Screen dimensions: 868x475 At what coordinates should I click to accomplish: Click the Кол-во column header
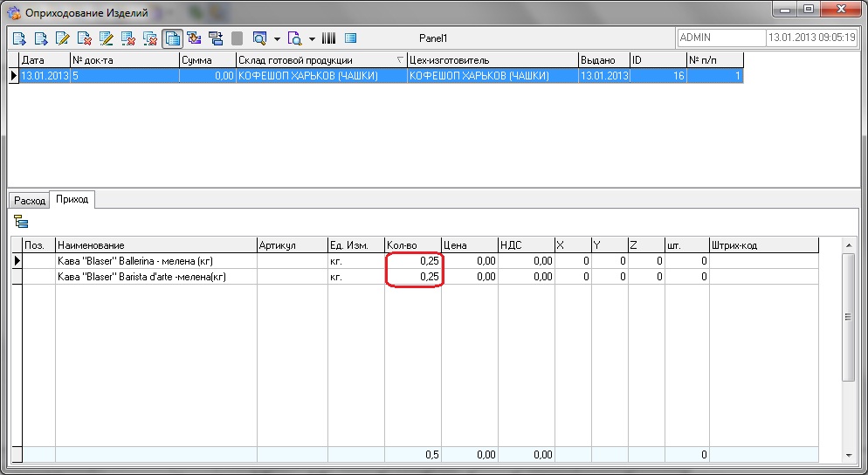click(x=412, y=245)
